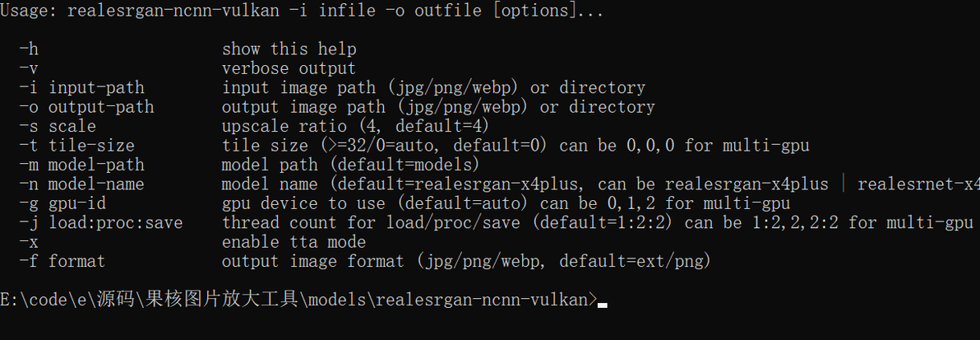The height and width of the screenshot is (340, 980).
Task: Click the Usage line at the top
Action: 302,12
